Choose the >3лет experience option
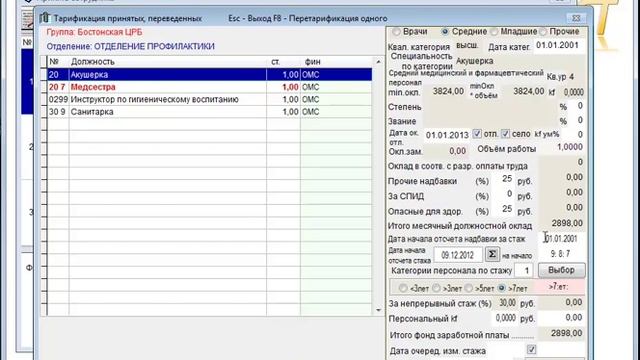 click(436, 288)
